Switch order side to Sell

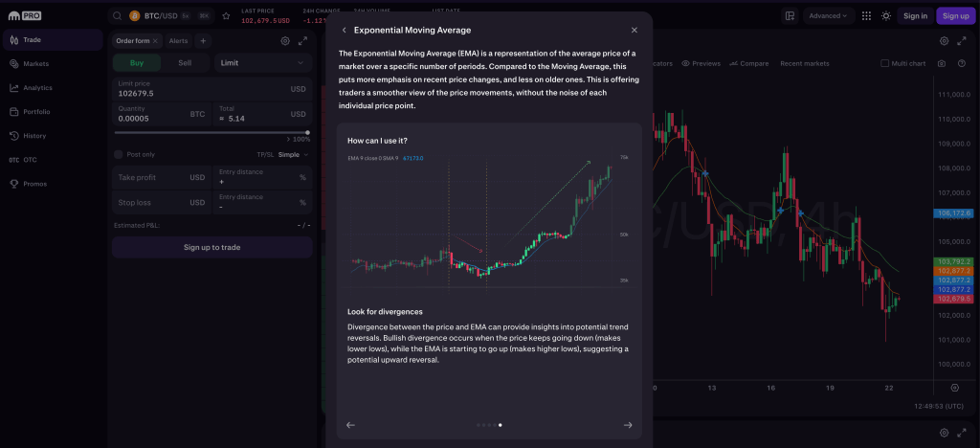click(185, 63)
